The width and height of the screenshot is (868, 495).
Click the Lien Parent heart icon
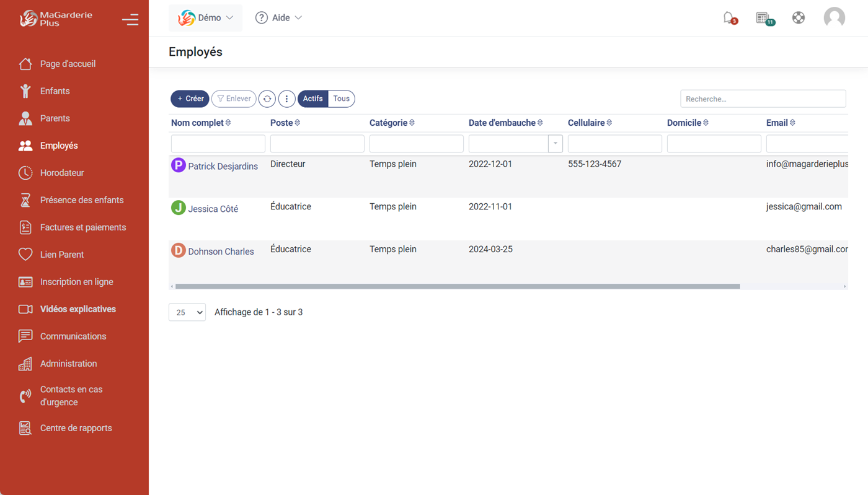(x=25, y=255)
